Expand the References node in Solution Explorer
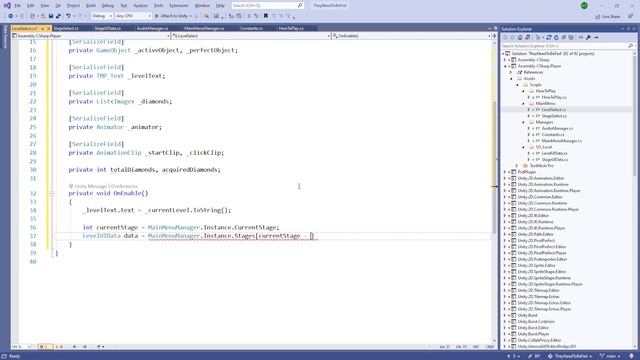The width and height of the screenshot is (640, 360). (x=511, y=72)
